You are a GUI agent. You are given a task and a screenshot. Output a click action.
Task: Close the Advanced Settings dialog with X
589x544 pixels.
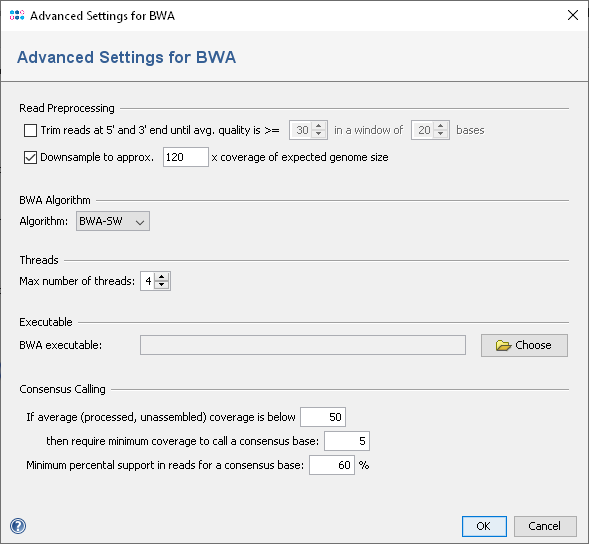pos(572,15)
